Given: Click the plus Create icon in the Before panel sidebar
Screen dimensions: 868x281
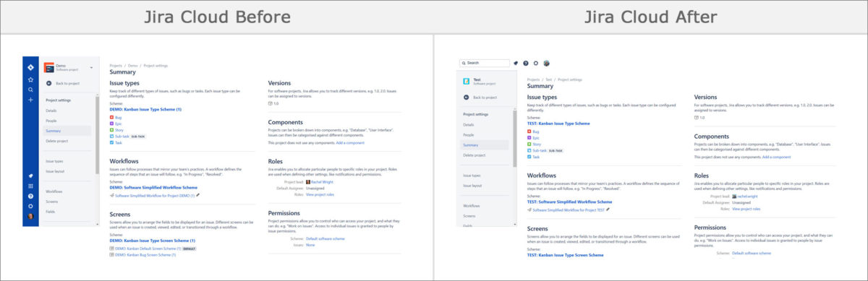Looking at the screenshot, I should 30,100.
